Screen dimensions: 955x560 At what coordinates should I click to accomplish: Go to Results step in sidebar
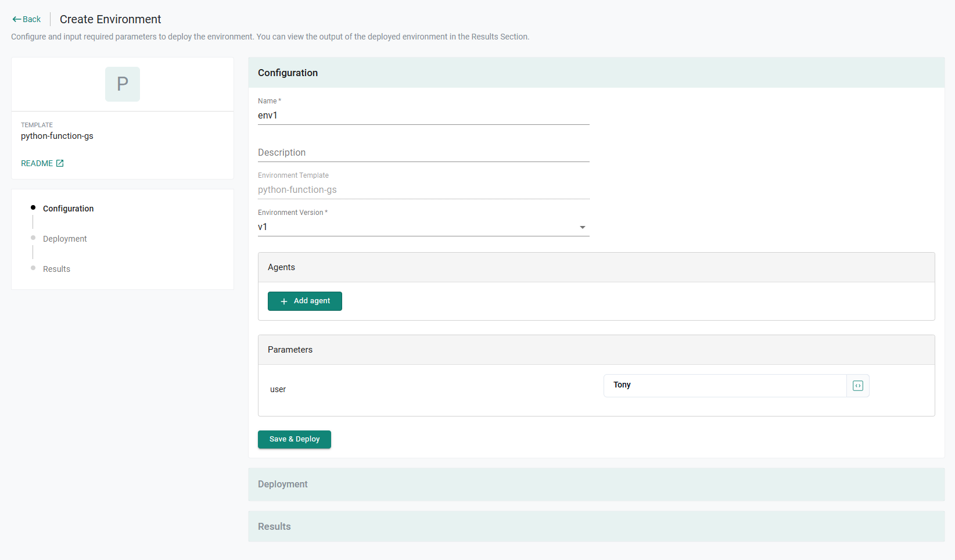pyautogui.click(x=56, y=269)
